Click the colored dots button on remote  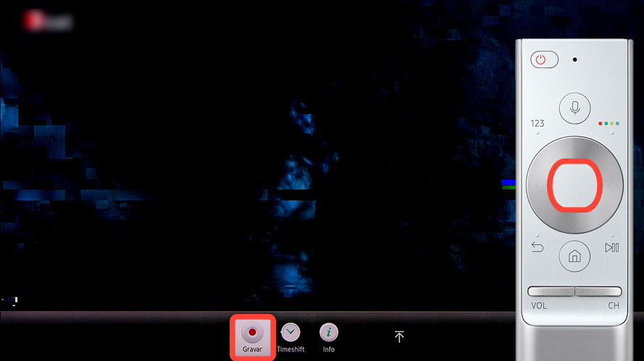coord(609,124)
